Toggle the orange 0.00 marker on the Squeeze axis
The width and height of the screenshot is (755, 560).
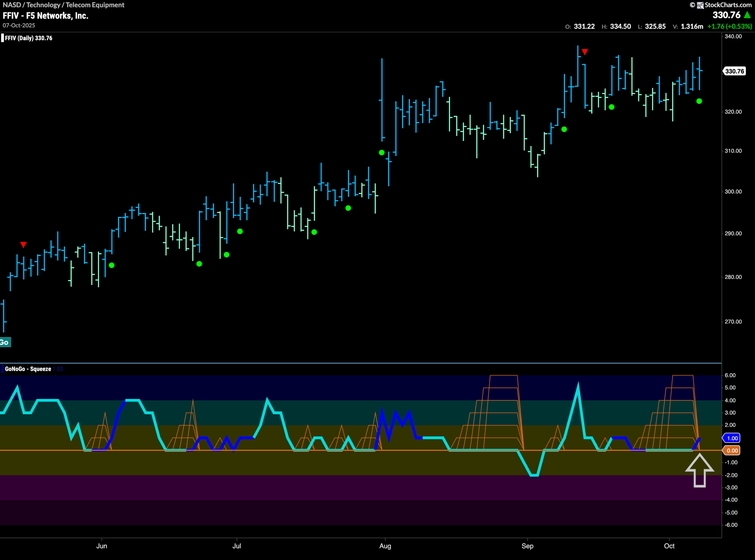point(732,450)
